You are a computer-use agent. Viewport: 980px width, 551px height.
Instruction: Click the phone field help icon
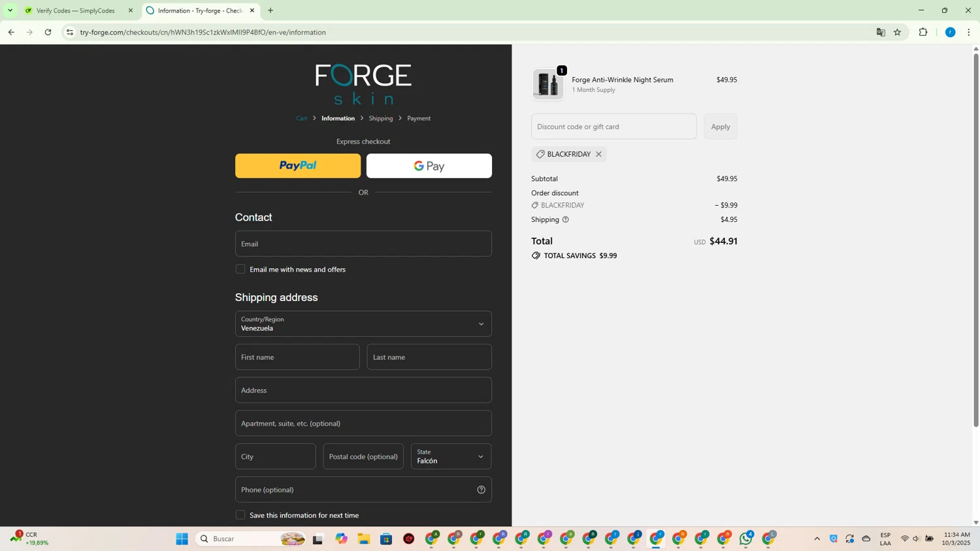pos(482,490)
